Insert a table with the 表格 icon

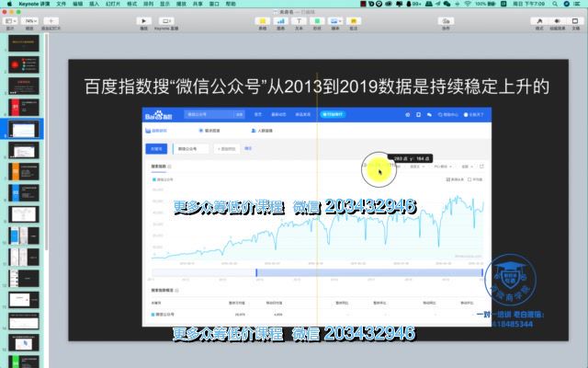click(x=263, y=21)
